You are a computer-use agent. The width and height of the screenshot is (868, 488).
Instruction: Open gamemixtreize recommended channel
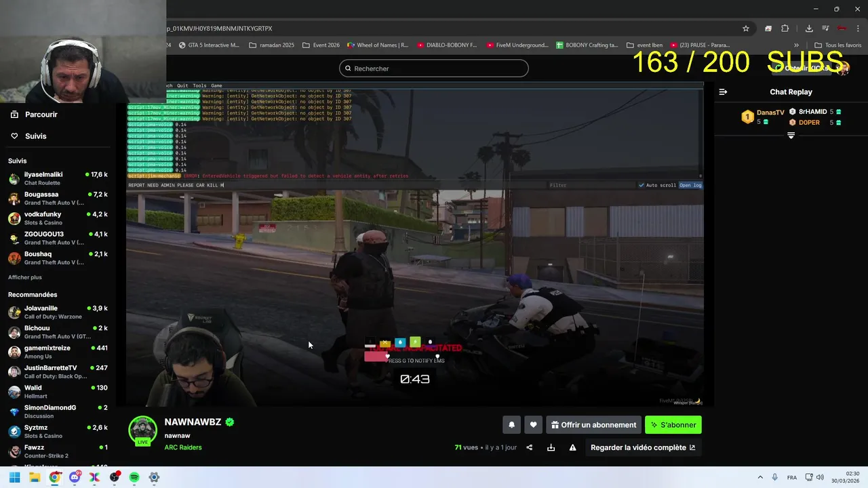click(x=58, y=352)
